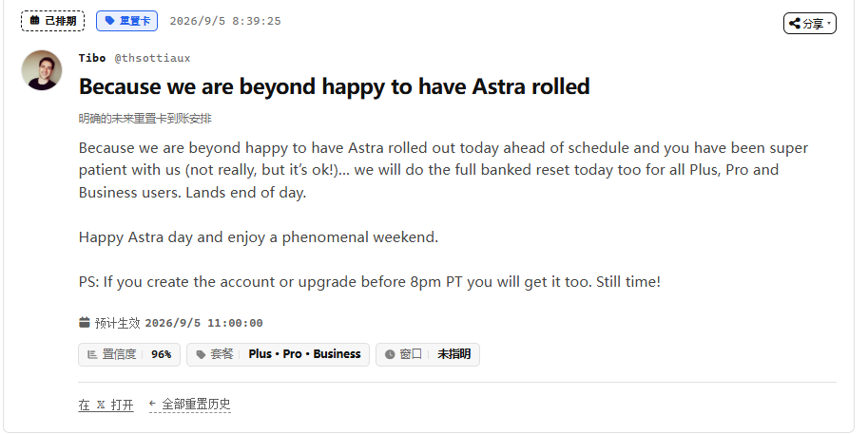Image resolution: width=868 pixels, height=434 pixels.
Task: Click the 2026/9/5 8:39:25 timestamp
Action: (225, 21)
